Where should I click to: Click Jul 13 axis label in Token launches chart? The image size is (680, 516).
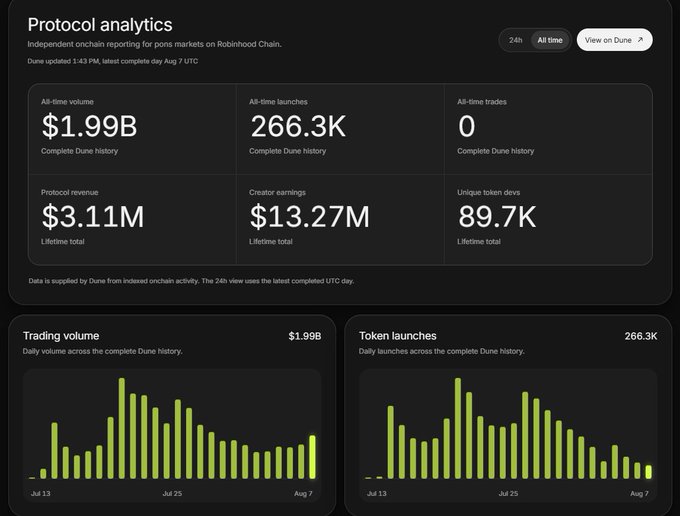click(x=376, y=493)
